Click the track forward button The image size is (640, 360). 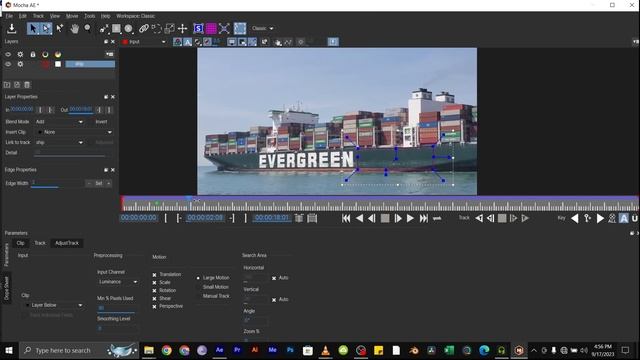point(525,218)
